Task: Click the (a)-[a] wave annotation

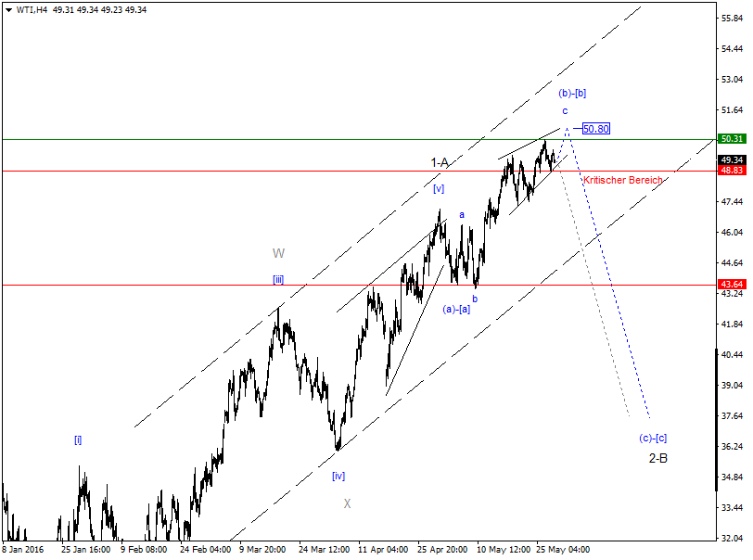Action: [456, 310]
